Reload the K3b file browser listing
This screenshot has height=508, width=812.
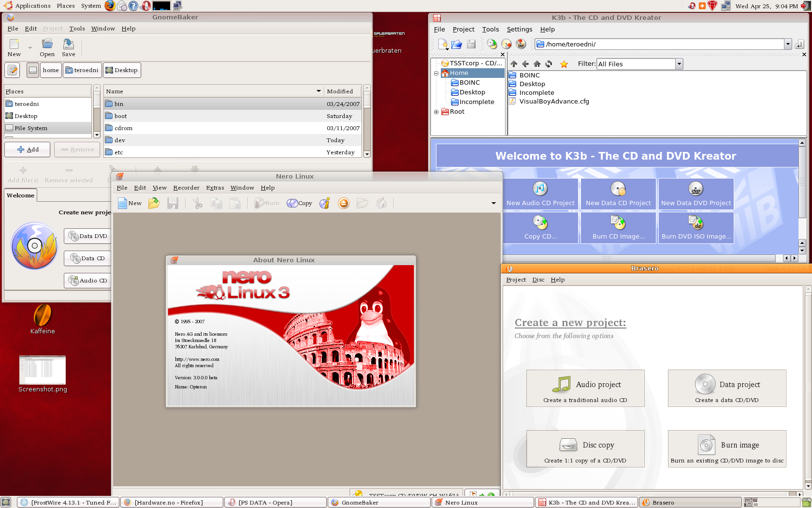pyautogui.click(x=549, y=64)
